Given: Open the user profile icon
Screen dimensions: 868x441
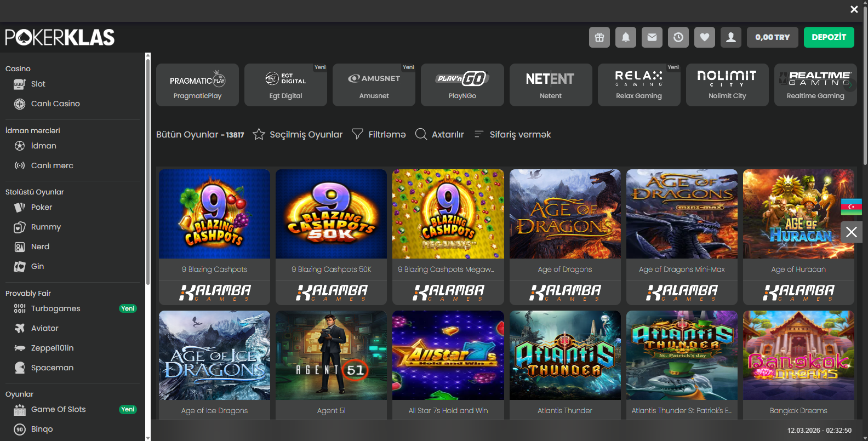Looking at the screenshot, I should coord(731,37).
